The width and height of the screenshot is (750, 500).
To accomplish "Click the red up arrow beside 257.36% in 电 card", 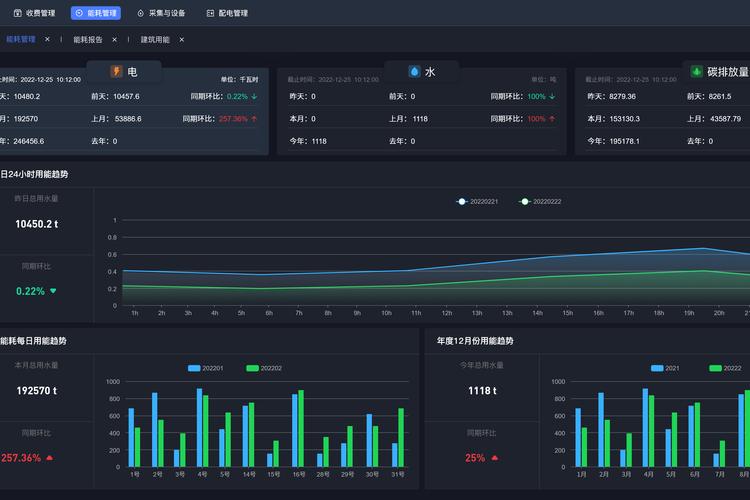I will pyautogui.click(x=254, y=119).
